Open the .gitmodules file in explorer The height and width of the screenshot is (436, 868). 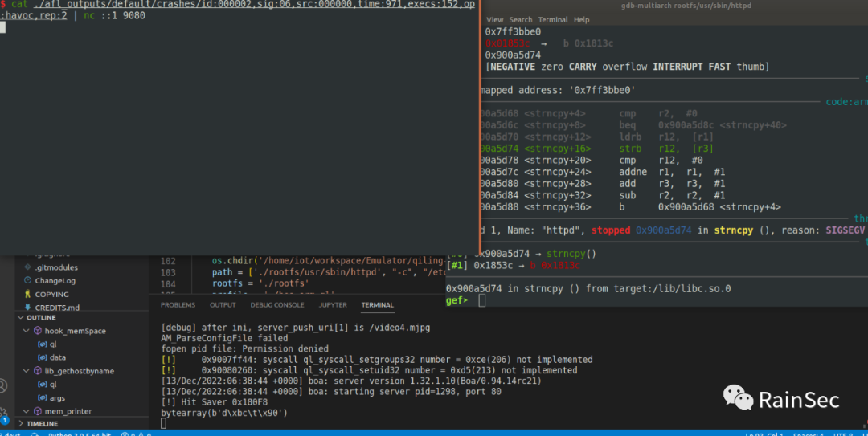(x=56, y=267)
